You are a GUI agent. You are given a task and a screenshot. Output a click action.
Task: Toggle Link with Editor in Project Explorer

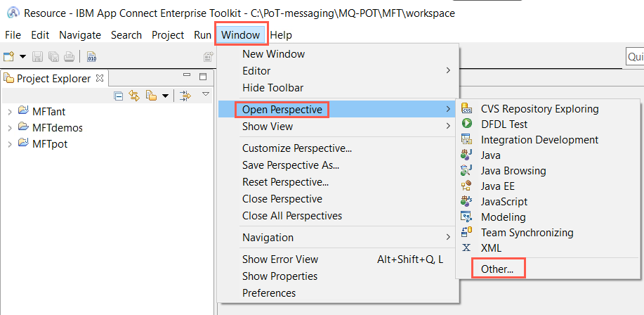(134, 96)
